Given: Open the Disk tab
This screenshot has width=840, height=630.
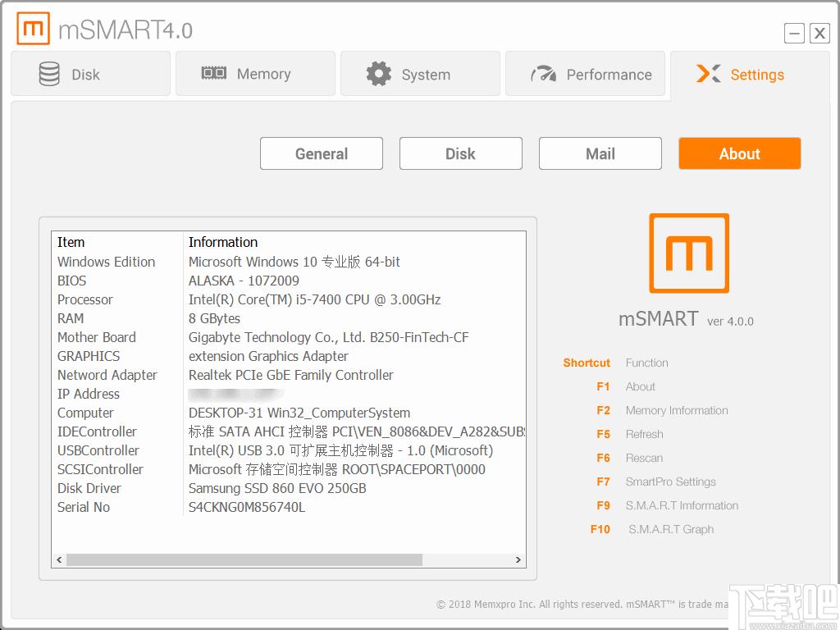Looking at the screenshot, I should [x=90, y=74].
